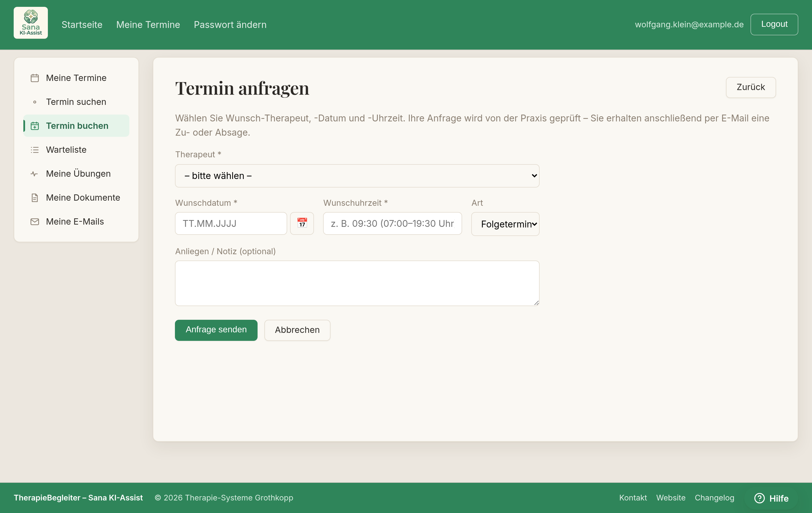The width and height of the screenshot is (812, 513).
Task: Click the Meine E-Mails envelope icon
Action: pyautogui.click(x=35, y=222)
